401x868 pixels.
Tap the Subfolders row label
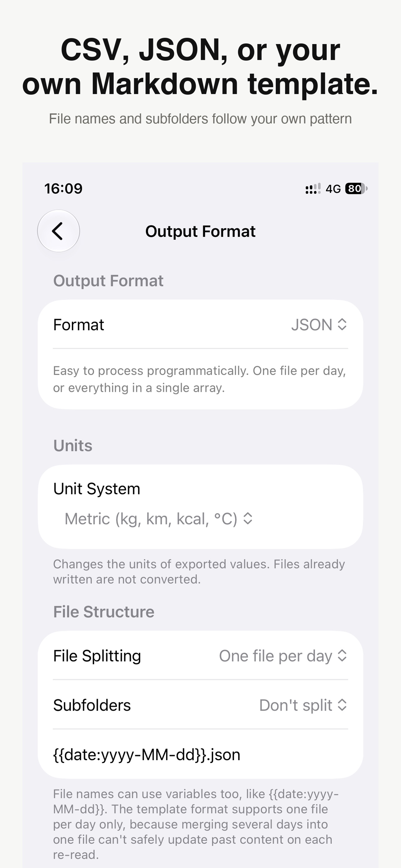coord(92,705)
